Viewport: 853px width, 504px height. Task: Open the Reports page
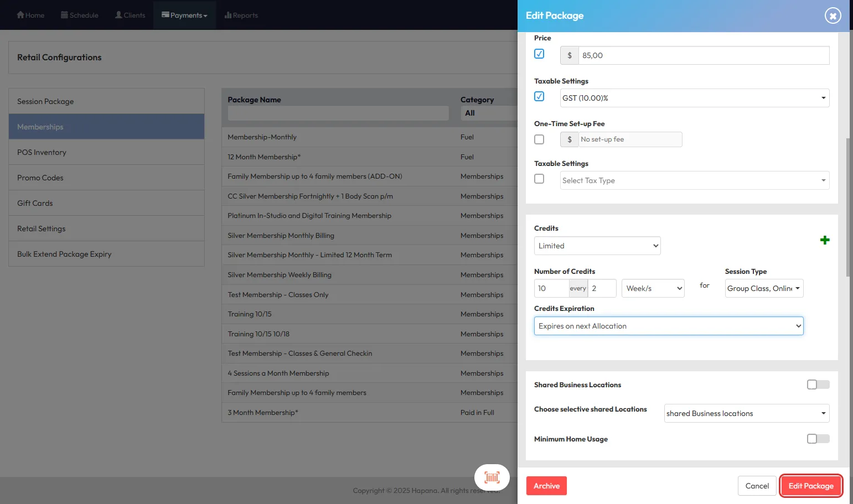point(241,15)
